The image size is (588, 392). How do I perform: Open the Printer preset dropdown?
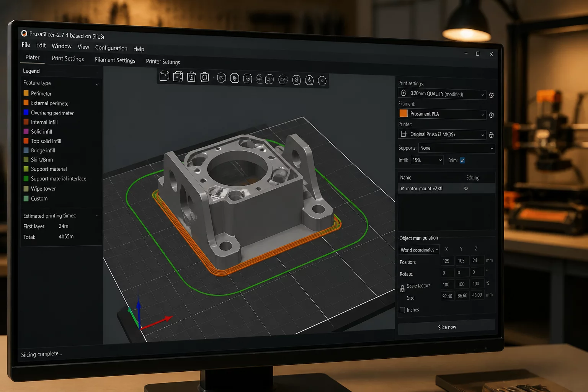(x=442, y=134)
